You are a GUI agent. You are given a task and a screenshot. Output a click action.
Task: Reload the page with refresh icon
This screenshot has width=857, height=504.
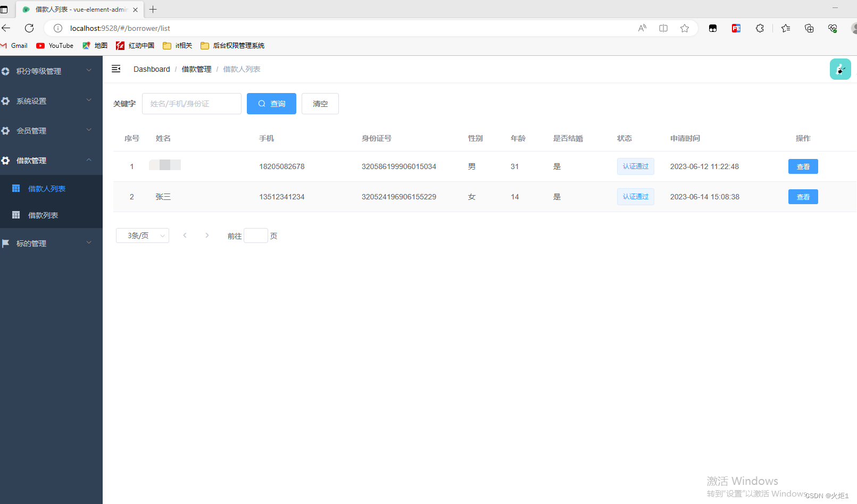tap(29, 28)
